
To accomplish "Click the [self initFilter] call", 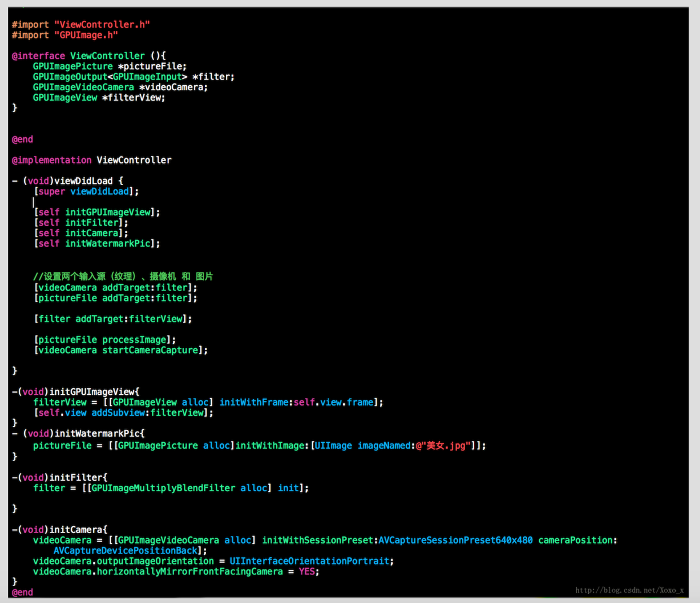I will (x=81, y=223).
